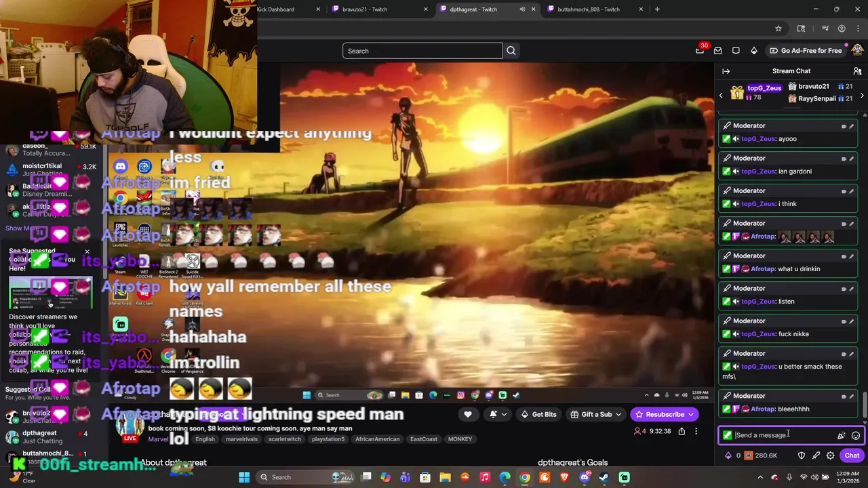Click the Windows Start button
868x488 pixels.
(x=244, y=477)
